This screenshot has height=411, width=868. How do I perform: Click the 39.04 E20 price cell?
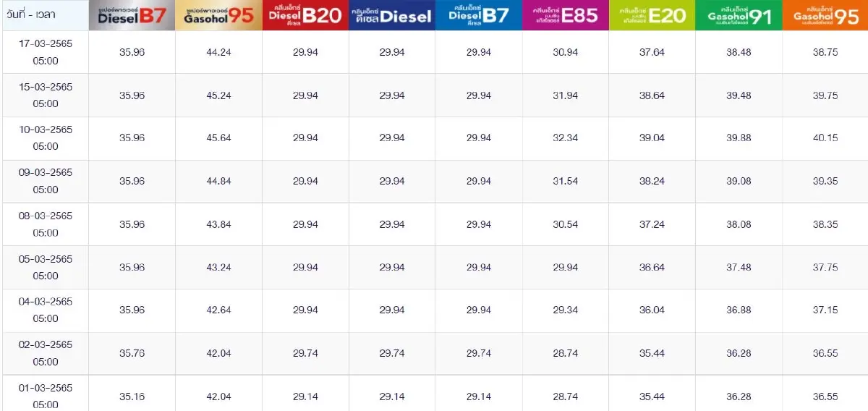click(x=652, y=138)
